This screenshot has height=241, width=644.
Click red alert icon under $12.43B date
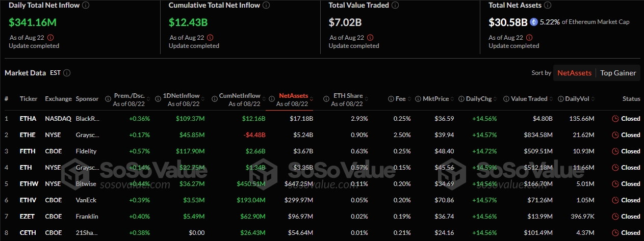click(x=210, y=37)
